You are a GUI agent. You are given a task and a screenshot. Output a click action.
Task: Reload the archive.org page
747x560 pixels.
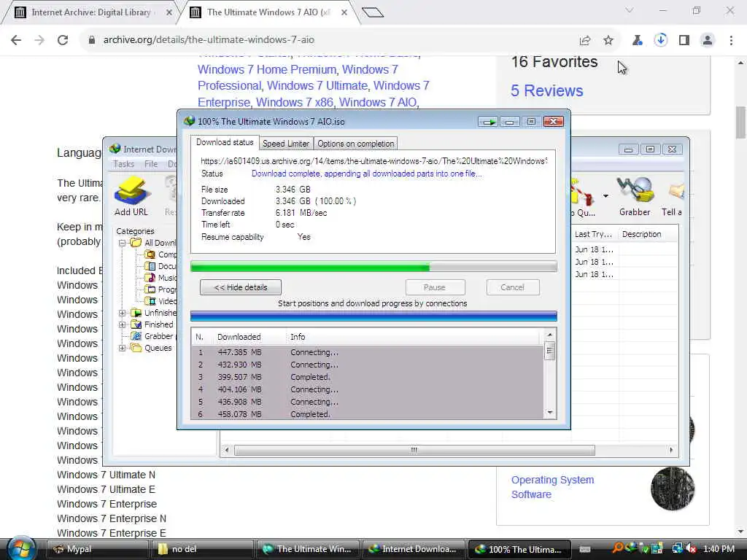tap(63, 40)
